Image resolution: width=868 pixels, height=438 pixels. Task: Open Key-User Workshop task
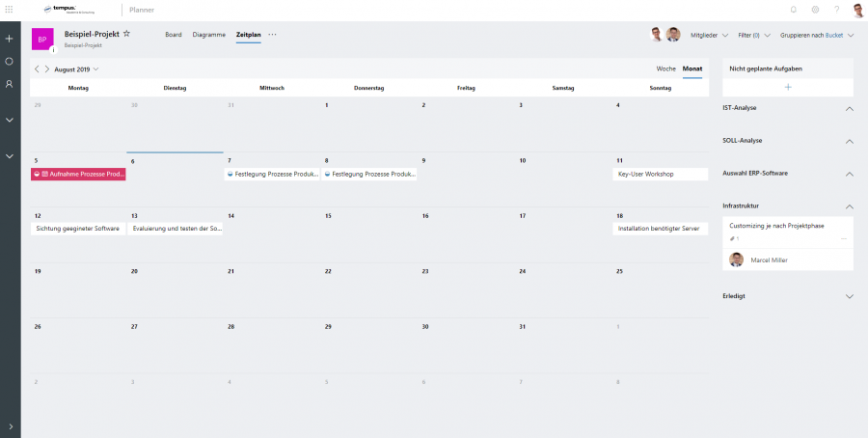pos(661,174)
